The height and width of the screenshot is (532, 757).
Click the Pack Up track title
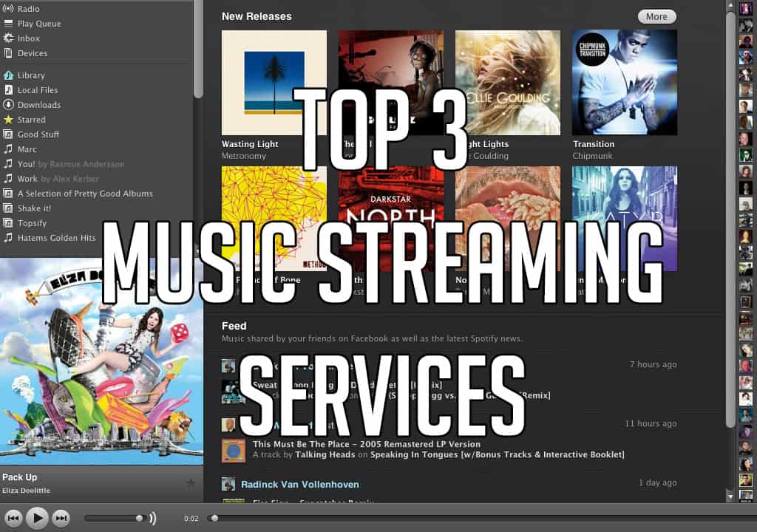[20, 477]
